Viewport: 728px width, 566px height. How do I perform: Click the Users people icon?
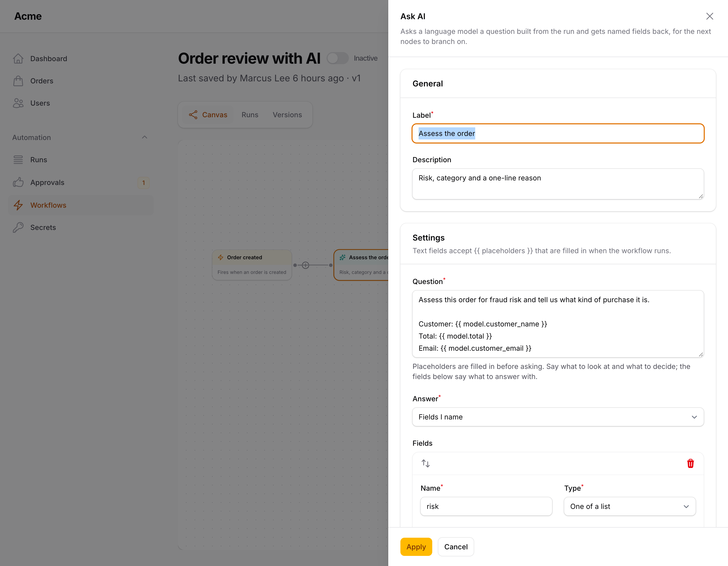[18, 103]
